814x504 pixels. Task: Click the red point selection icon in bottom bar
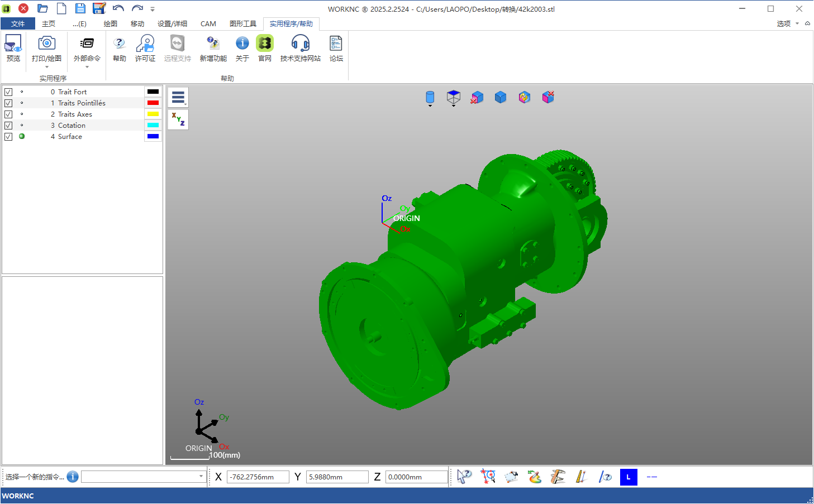pyautogui.click(x=488, y=477)
